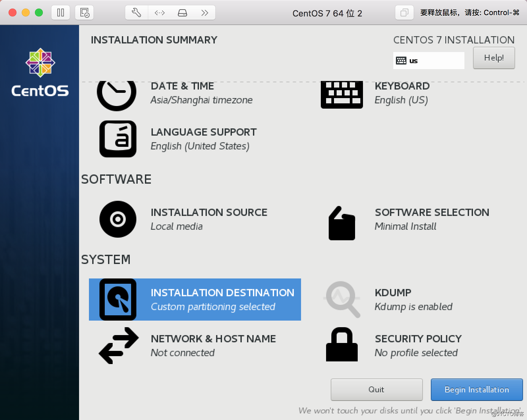Click the keyboard glyph beside 'us'
The width and height of the screenshot is (527, 420).
click(401, 61)
